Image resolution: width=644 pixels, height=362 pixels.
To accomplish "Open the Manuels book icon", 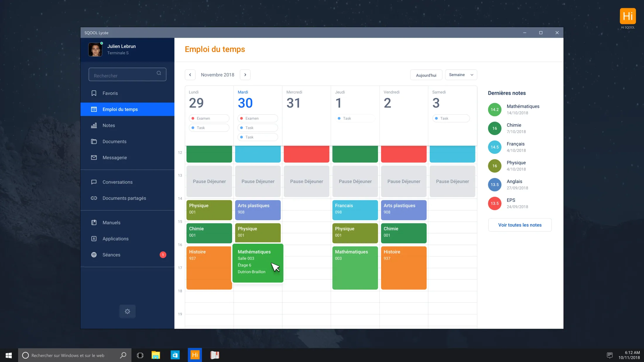I will tap(94, 223).
